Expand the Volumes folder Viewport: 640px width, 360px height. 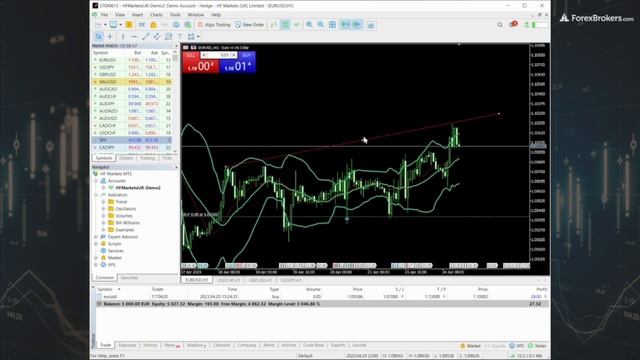104,216
